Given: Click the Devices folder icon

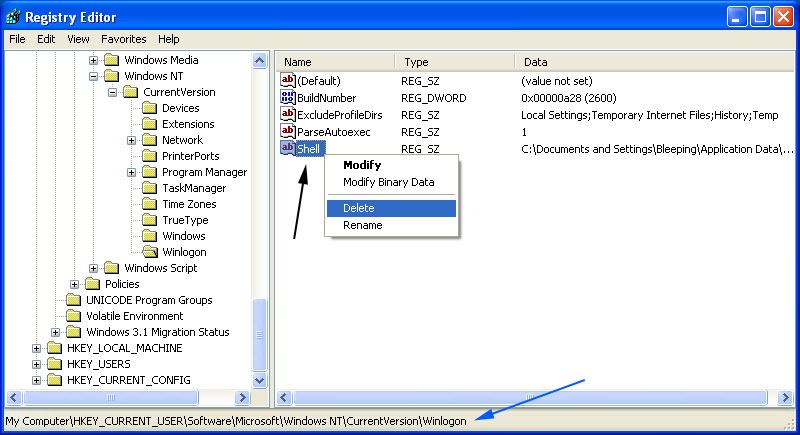Looking at the screenshot, I should (149, 108).
